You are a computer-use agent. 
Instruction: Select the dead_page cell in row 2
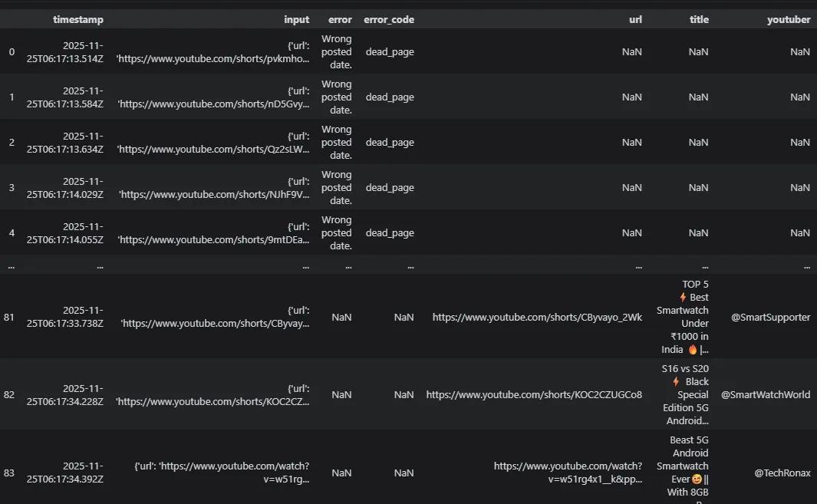click(x=390, y=143)
